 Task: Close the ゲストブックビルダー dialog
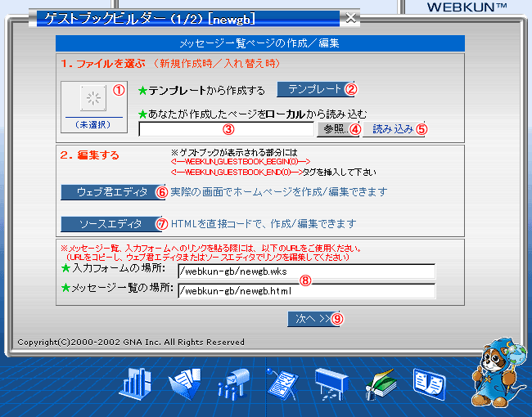pyautogui.click(x=350, y=17)
